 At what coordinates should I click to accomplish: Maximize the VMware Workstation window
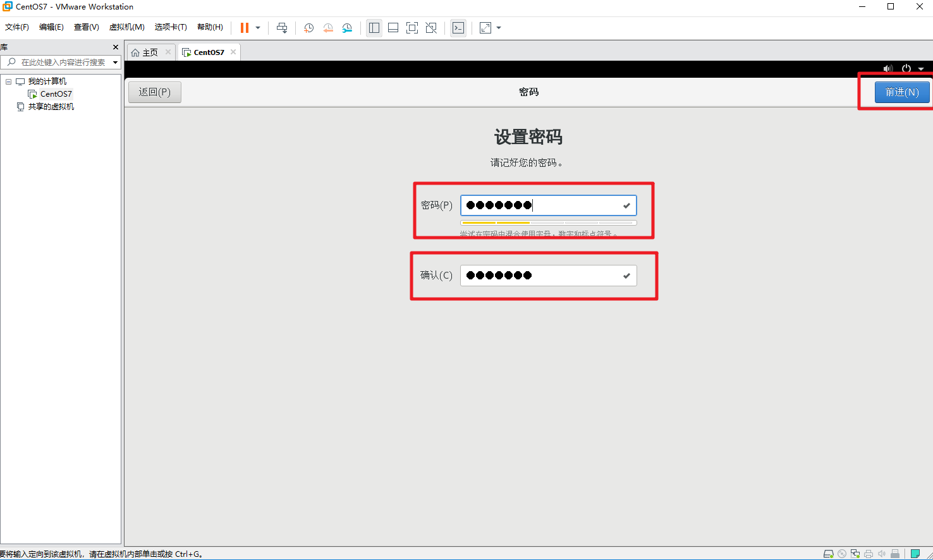click(x=891, y=7)
